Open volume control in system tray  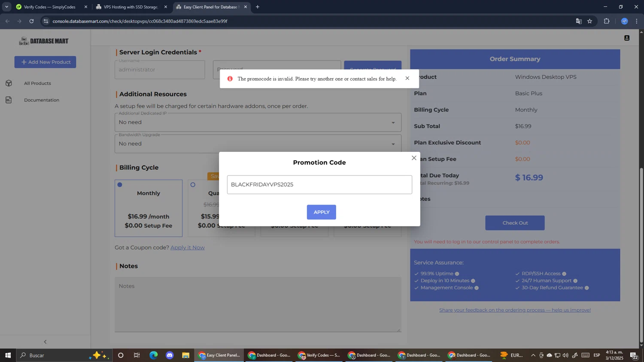tap(565, 355)
